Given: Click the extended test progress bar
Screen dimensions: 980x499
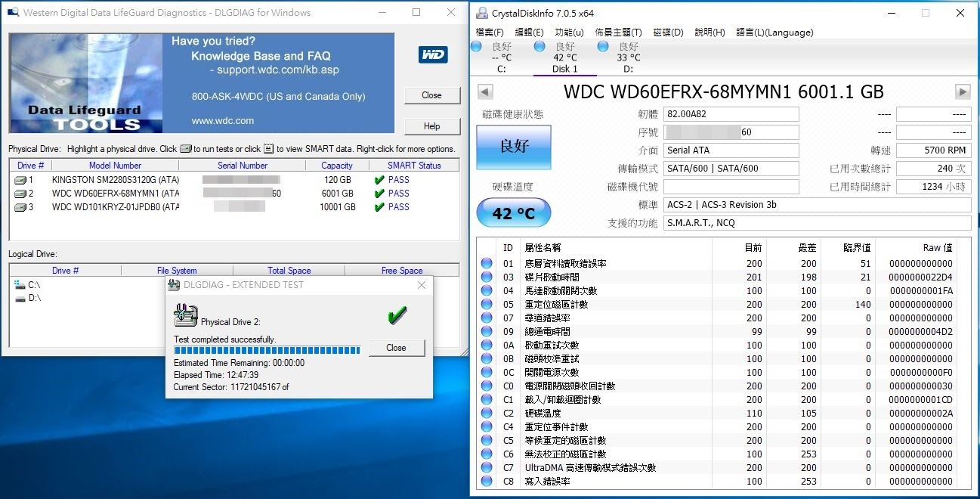Looking at the screenshot, I should (x=267, y=351).
